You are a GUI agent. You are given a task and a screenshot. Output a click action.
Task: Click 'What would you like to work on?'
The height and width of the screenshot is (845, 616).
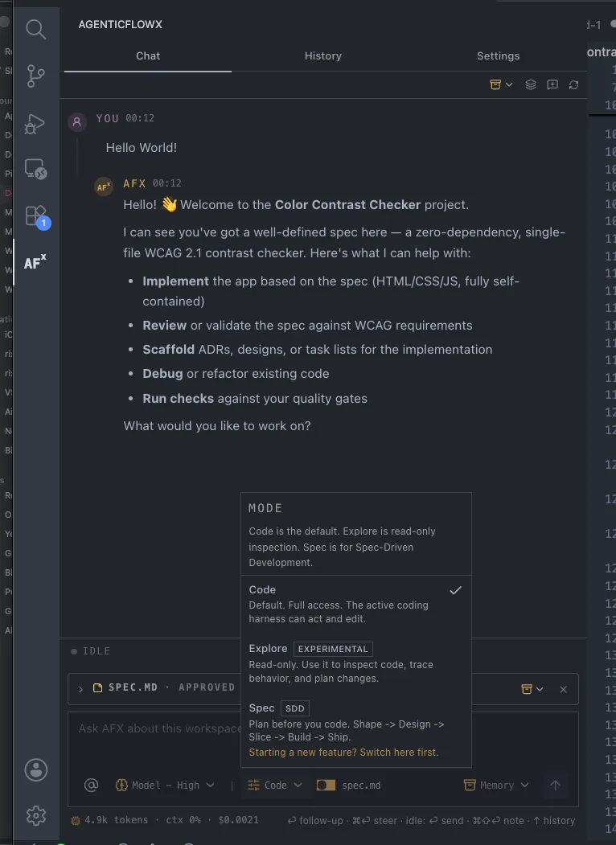pyautogui.click(x=216, y=426)
